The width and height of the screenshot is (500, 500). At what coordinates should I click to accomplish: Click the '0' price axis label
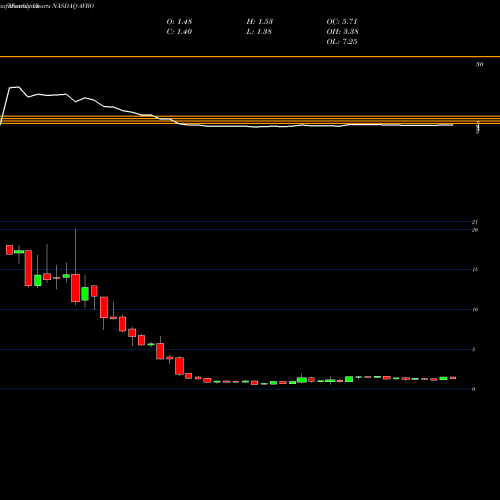pyautogui.click(x=474, y=389)
